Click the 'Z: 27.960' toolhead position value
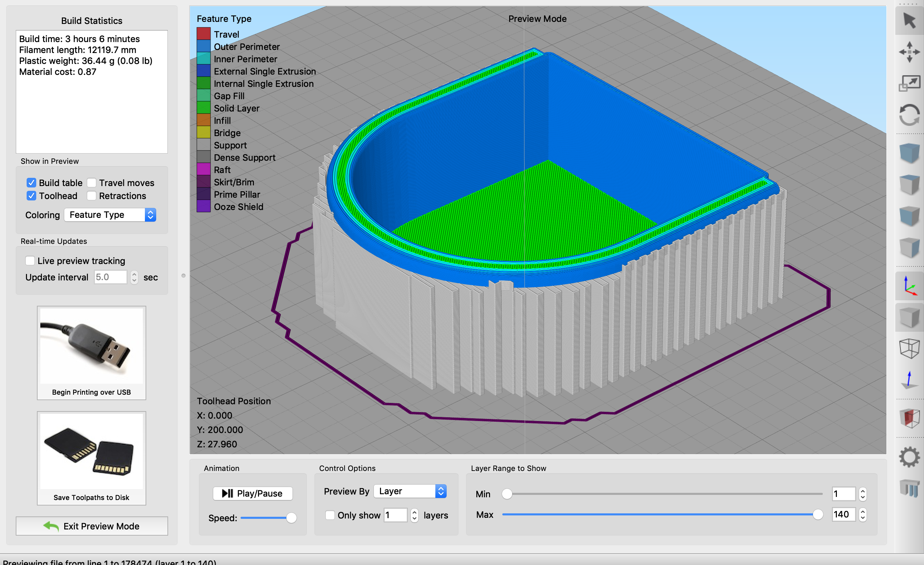 click(x=217, y=444)
